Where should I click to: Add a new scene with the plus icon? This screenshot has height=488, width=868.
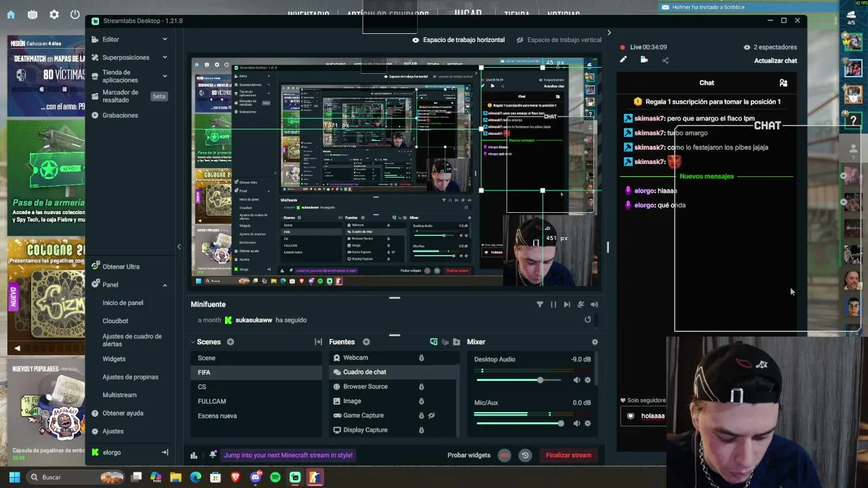tap(231, 342)
